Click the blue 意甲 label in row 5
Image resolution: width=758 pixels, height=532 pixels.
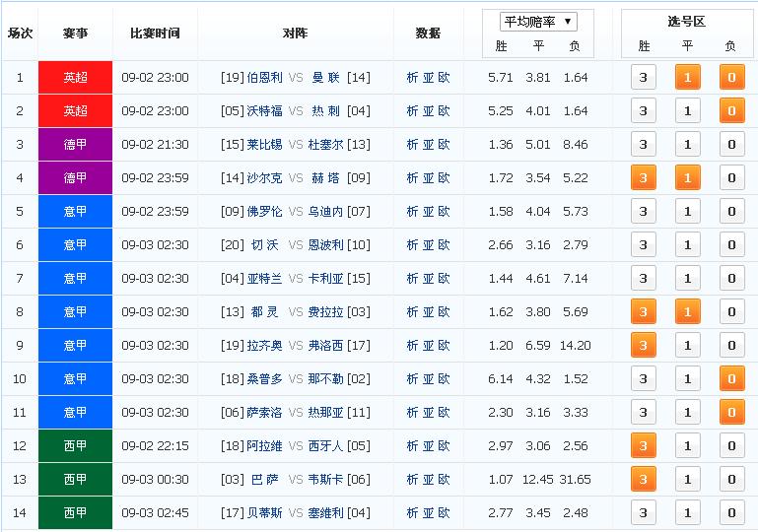tap(76, 211)
